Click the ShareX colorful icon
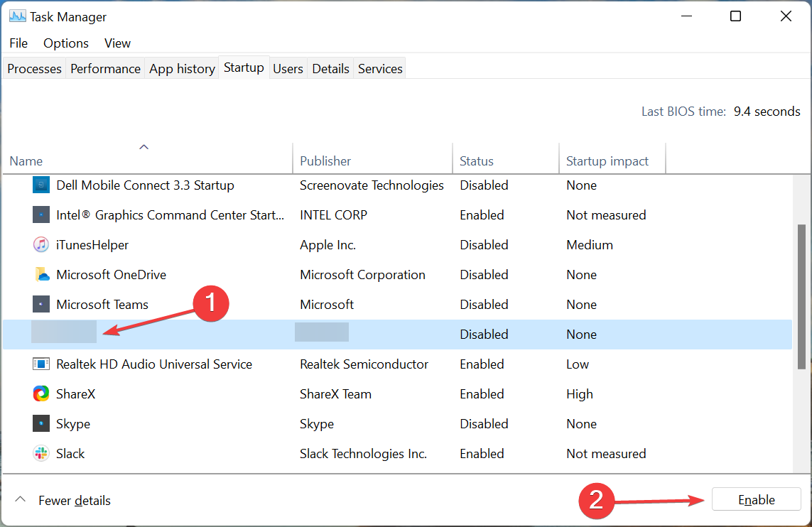This screenshot has height=527, width=812. tap(41, 393)
